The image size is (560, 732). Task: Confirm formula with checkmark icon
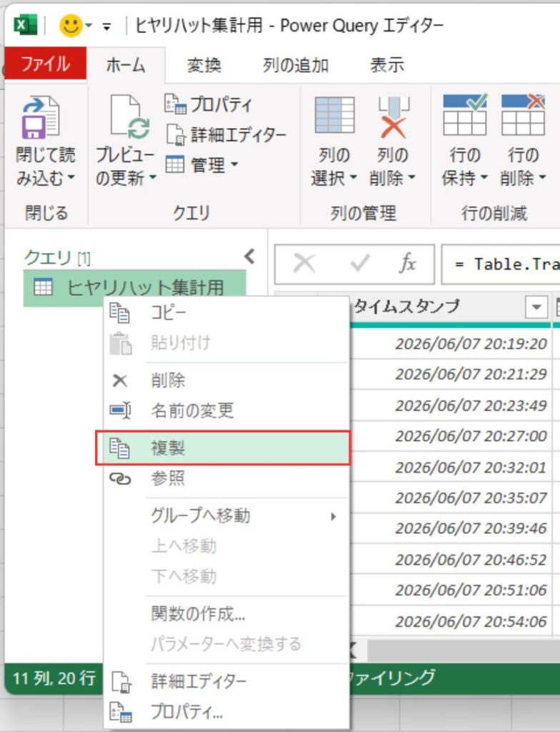[x=360, y=264]
